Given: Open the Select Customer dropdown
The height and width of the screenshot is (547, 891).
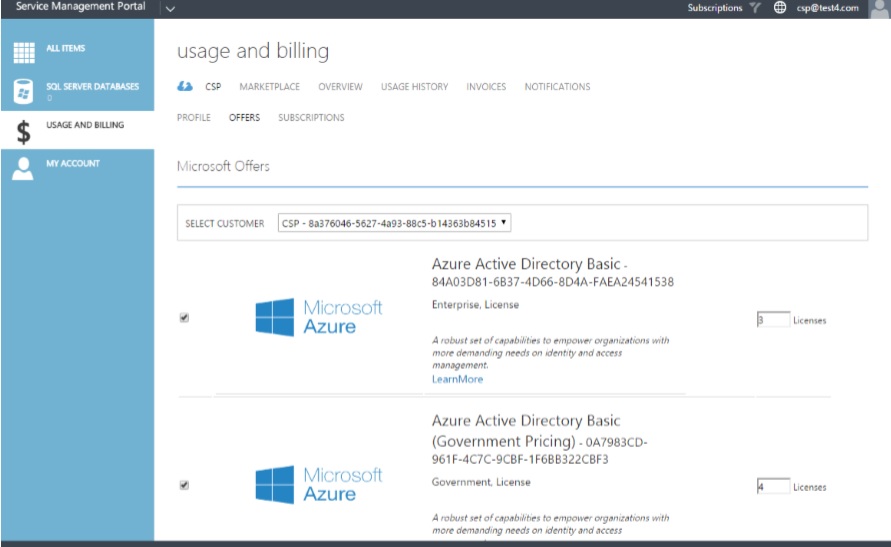Looking at the screenshot, I should coord(394,223).
